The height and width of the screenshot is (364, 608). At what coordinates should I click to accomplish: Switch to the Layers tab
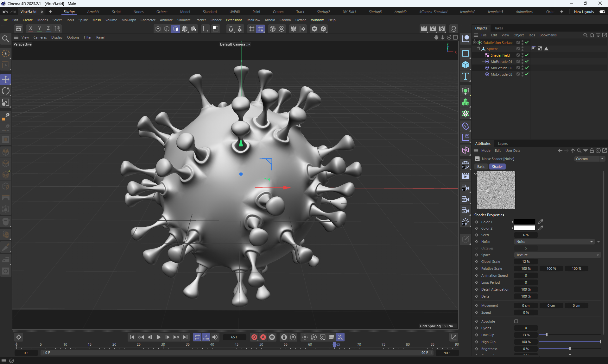(503, 144)
